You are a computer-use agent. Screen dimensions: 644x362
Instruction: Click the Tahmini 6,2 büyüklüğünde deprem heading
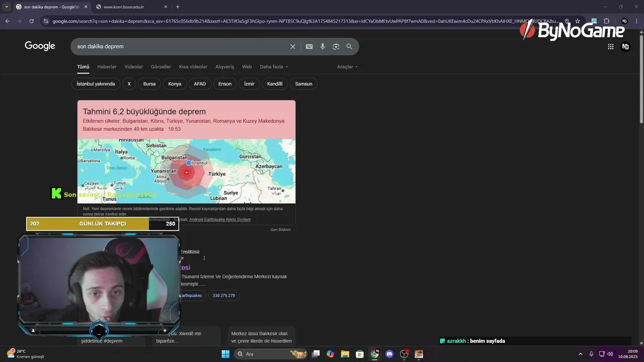point(144,112)
